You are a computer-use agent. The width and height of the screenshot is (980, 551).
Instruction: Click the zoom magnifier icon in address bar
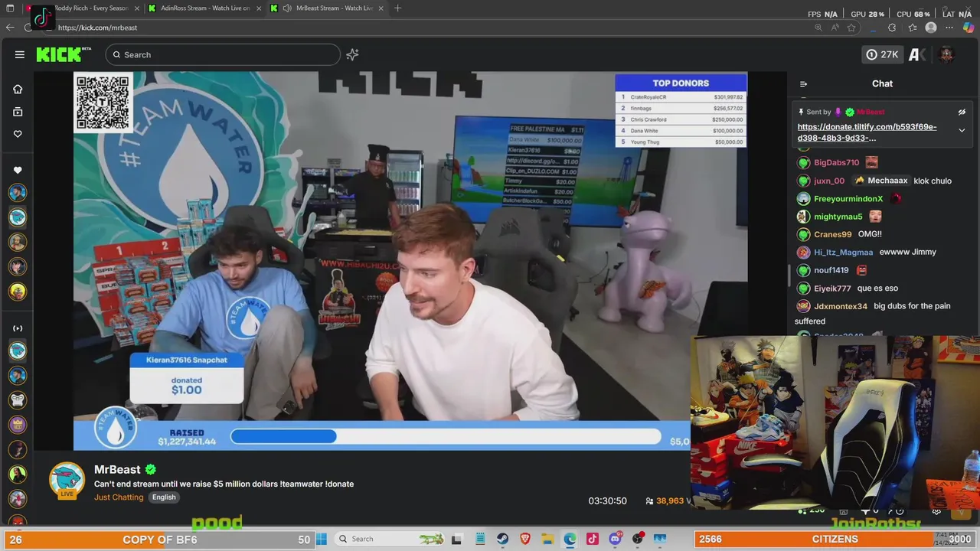(x=818, y=28)
